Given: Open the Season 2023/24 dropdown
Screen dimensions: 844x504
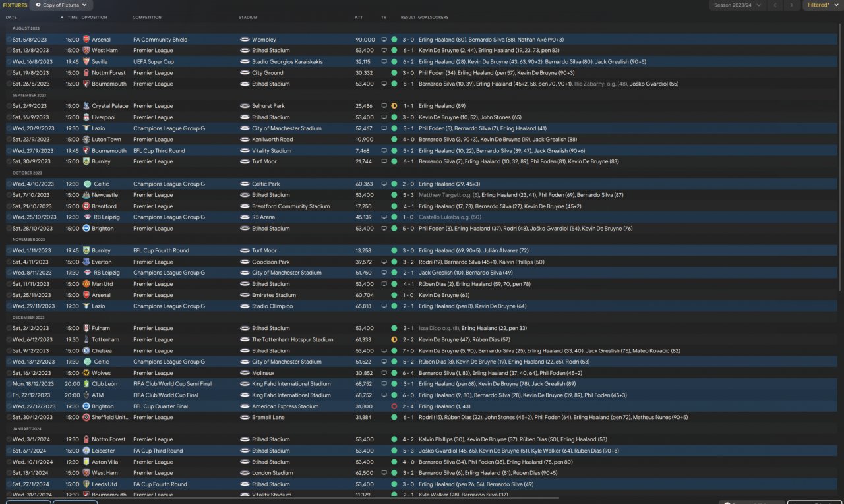Looking at the screenshot, I should (738, 5).
